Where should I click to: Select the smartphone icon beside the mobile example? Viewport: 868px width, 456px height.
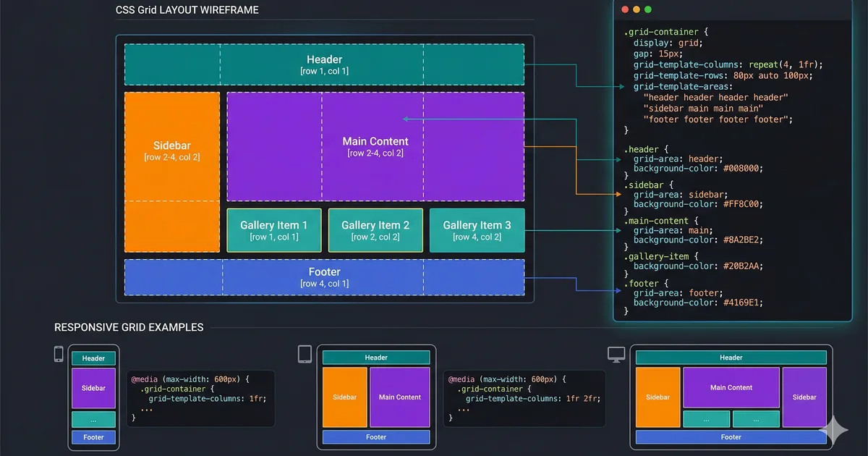click(59, 354)
